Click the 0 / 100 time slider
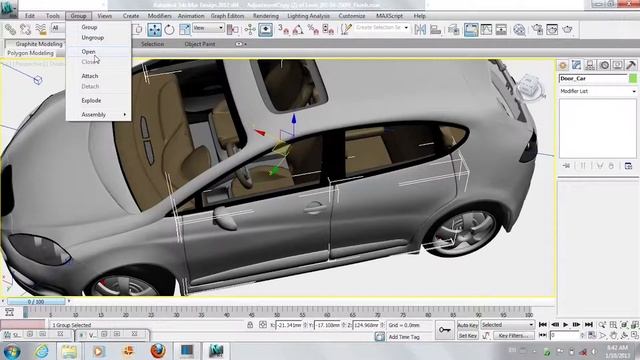The image size is (640, 360). [x=36, y=302]
